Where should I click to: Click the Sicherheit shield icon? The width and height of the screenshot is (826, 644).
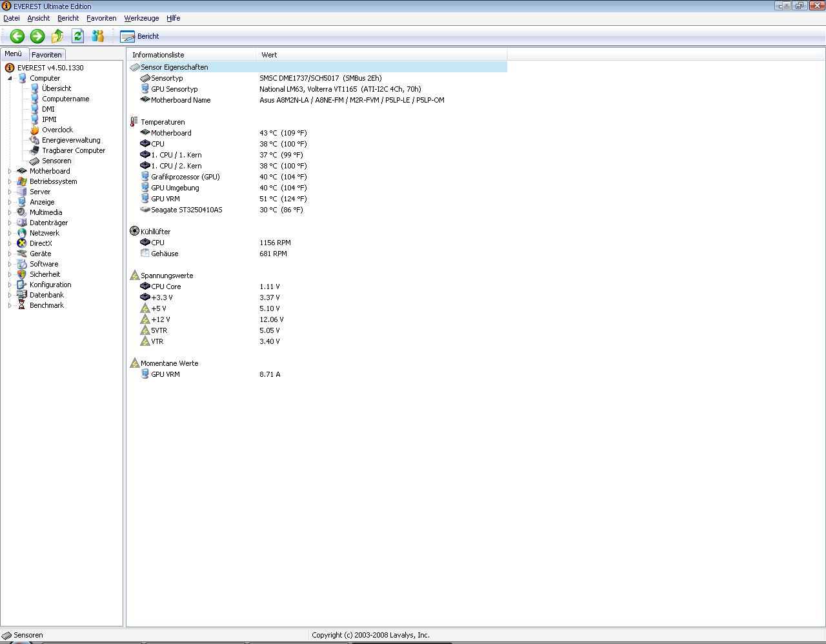coord(23,274)
